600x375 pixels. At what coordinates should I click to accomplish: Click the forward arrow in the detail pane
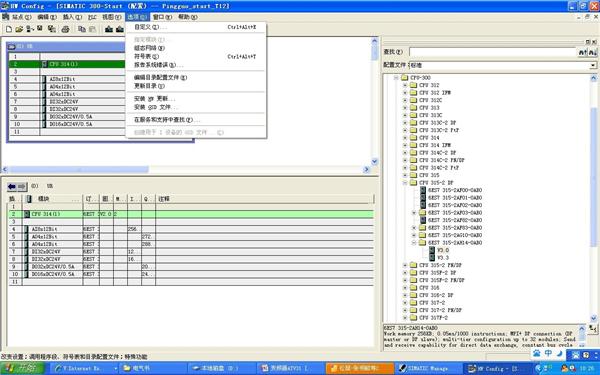(22, 186)
